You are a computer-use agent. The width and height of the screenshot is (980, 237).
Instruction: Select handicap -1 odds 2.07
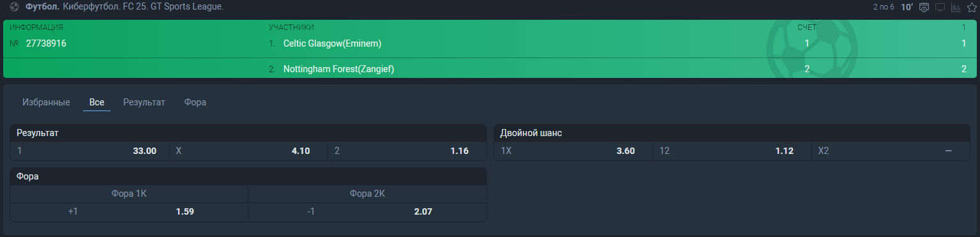pyautogui.click(x=367, y=211)
